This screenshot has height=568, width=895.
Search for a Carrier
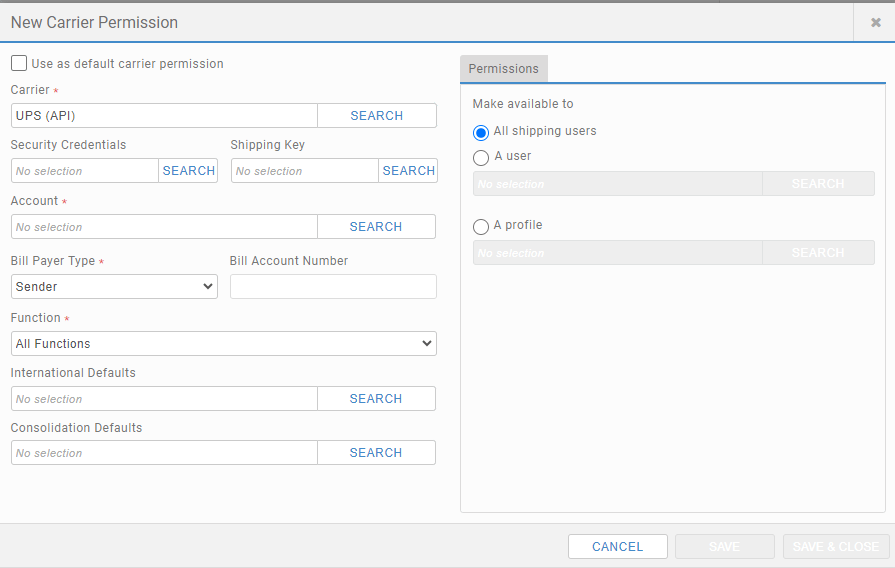376,116
